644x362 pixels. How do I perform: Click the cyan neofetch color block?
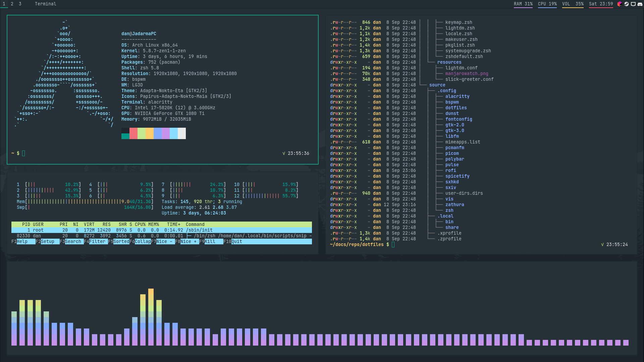pyautogui.click(x=174, y=133)
